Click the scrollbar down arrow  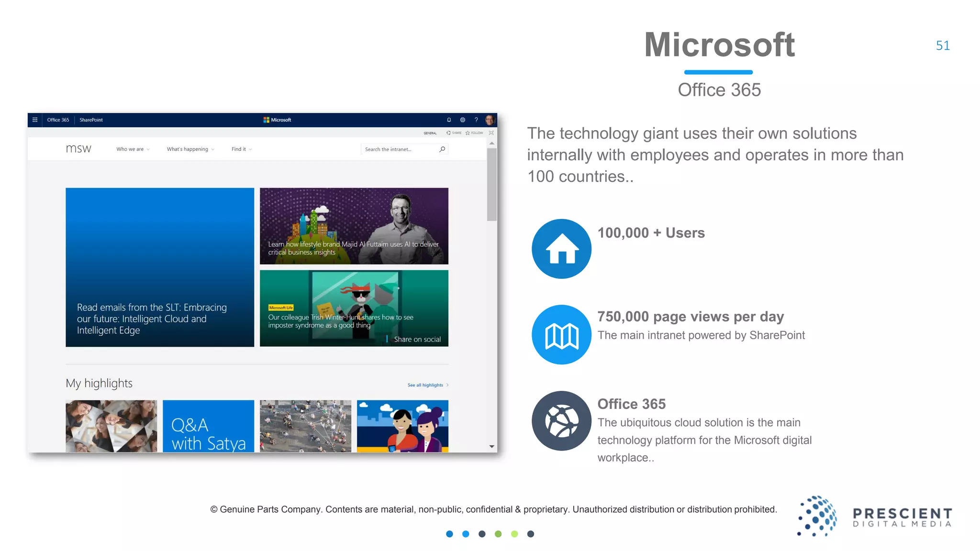coord(491,447)
